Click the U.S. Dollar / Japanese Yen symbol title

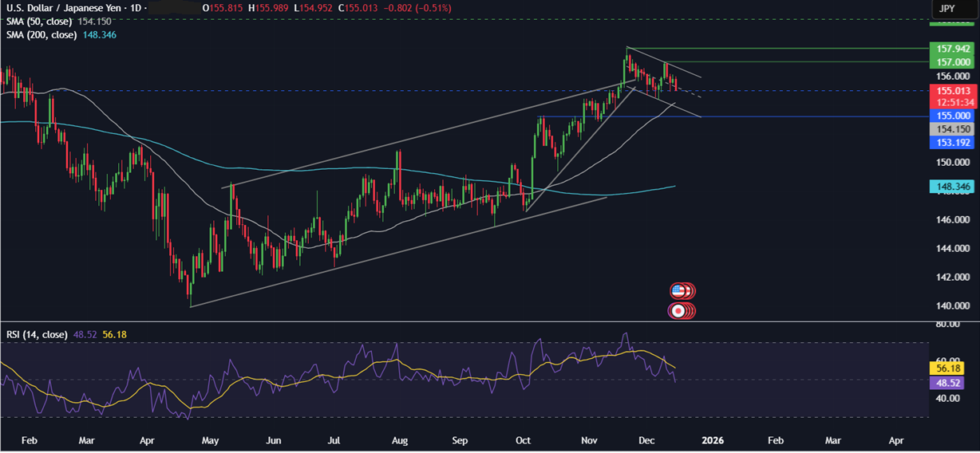coord(60,8)
